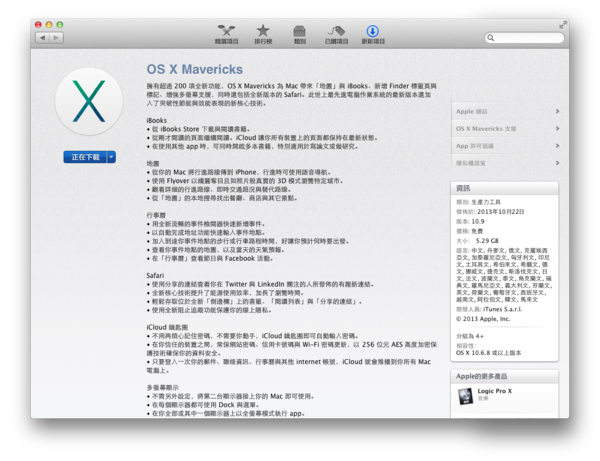
Task: Open the Featured (精選項目) tab
Action: (228, 34)
